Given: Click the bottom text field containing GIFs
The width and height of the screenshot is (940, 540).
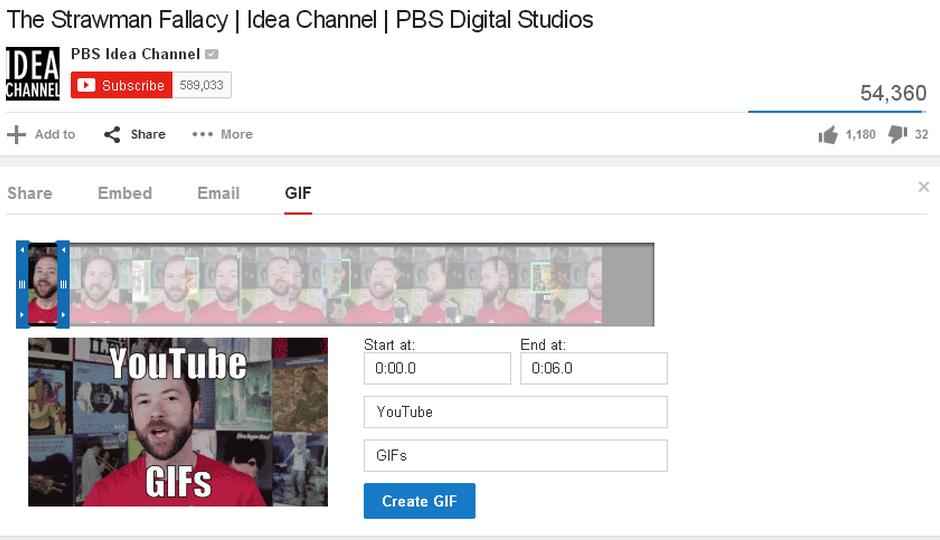Looking at the screenshot, I should pyautogui.click(x=516, y=455).
